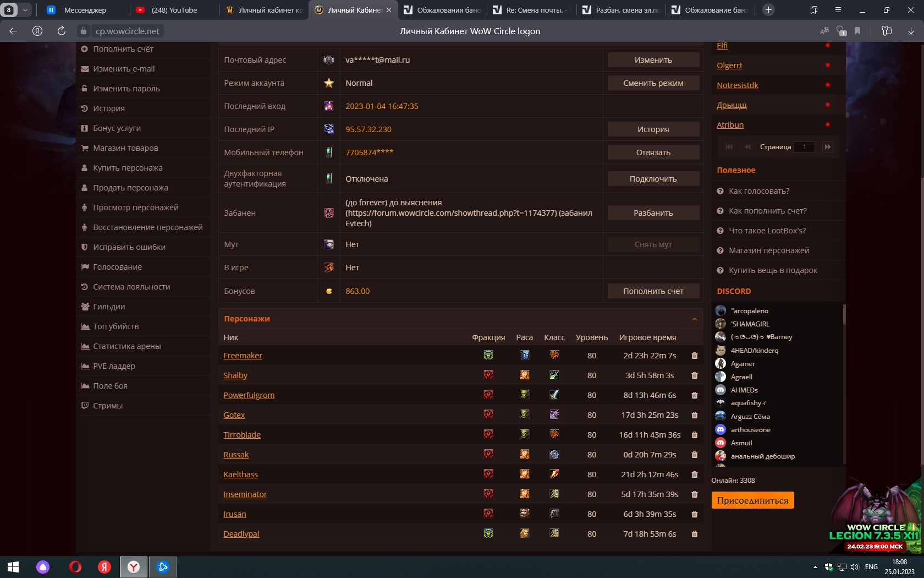924x578 pixels.
Task: Click next page arrow in friends pagination
Action: coord(827,147)
